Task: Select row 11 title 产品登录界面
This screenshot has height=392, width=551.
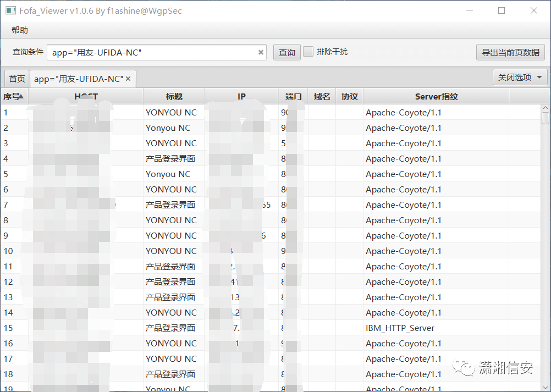Action: (x=170, y=267)
